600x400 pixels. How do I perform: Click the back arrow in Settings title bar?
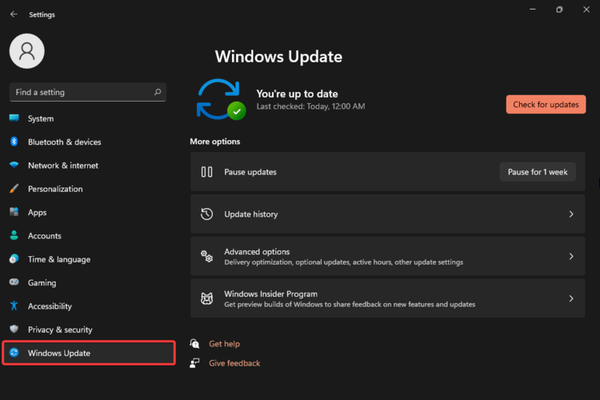point(12,14)
